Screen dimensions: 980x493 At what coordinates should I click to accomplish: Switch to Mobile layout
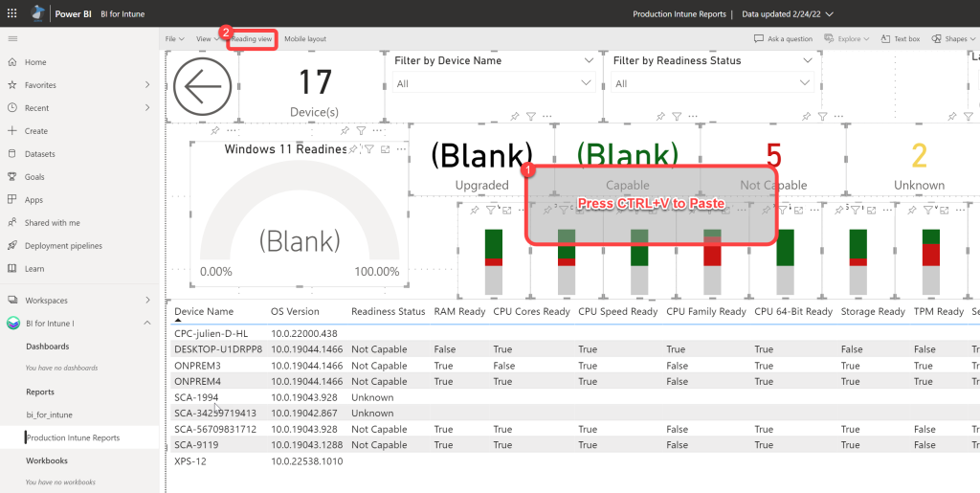pos(305,39)
